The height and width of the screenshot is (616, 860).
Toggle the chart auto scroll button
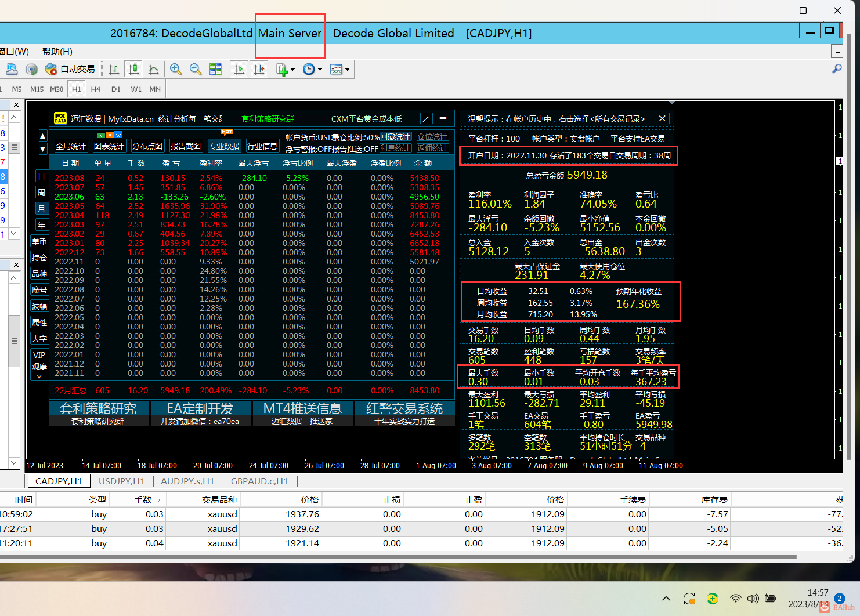[x=239, y=70]
